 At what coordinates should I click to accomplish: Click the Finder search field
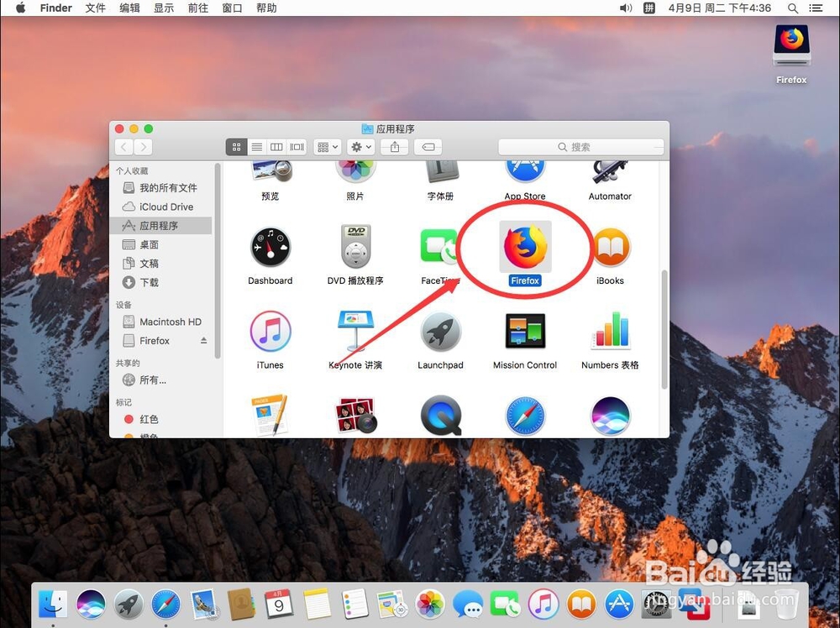pos(580,147)
